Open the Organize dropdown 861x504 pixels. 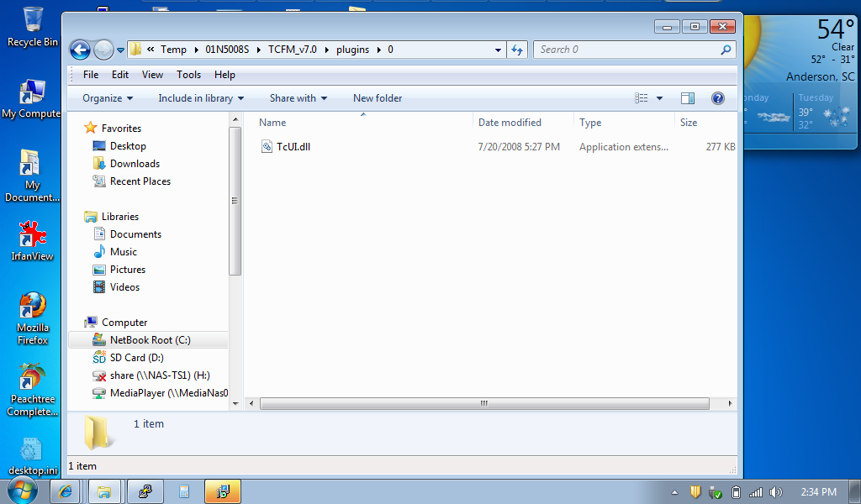pyautogui.click(x=108, y=98)
